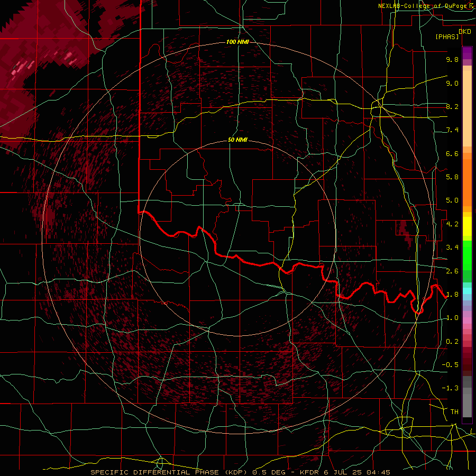Click the 2.6 value on the color scale

coord(452,271)
